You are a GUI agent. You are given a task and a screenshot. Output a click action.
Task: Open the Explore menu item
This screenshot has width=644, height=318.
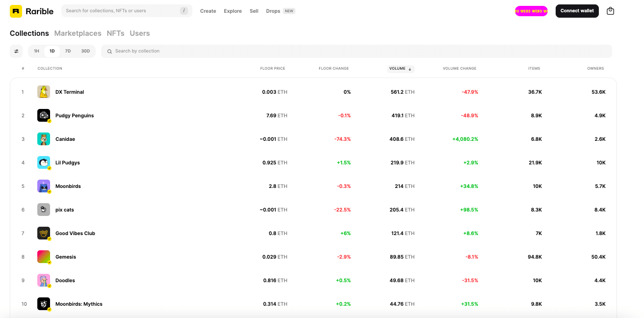(x=233, y=11)
